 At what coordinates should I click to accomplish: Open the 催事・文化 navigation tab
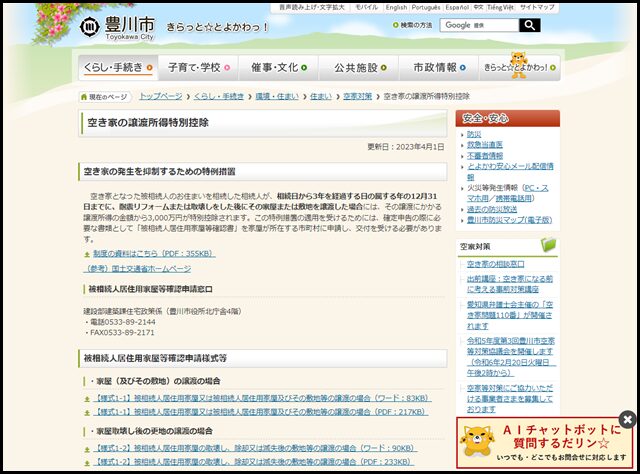(277, 68)
